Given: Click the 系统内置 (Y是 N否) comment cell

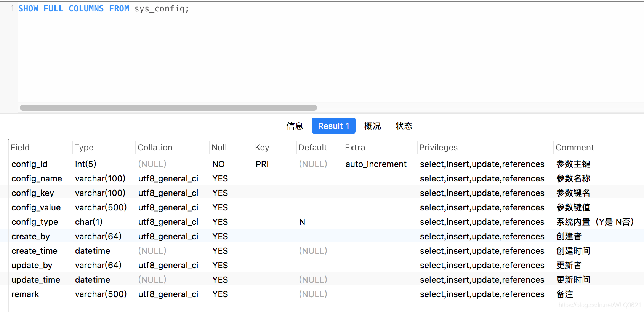Looking at the screenshot, I should [595, 222].
